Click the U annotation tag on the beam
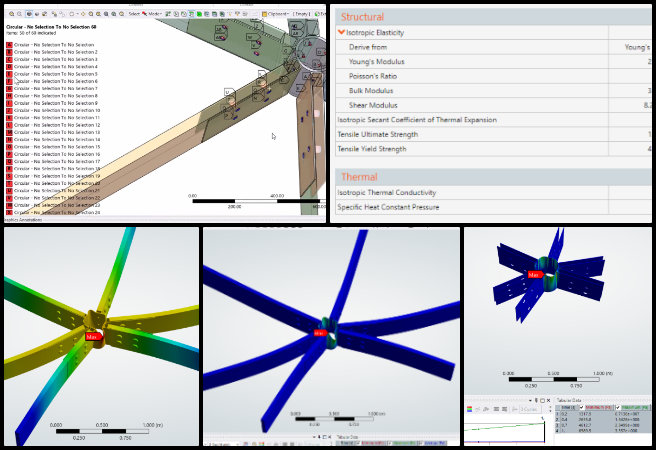 pyautogui.click(x=229, y=91)
